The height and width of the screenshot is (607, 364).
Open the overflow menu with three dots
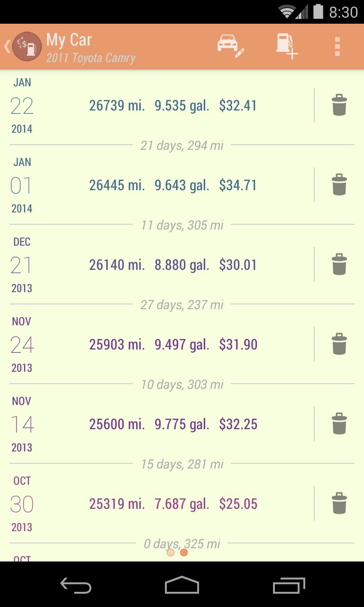coord(337,46)
